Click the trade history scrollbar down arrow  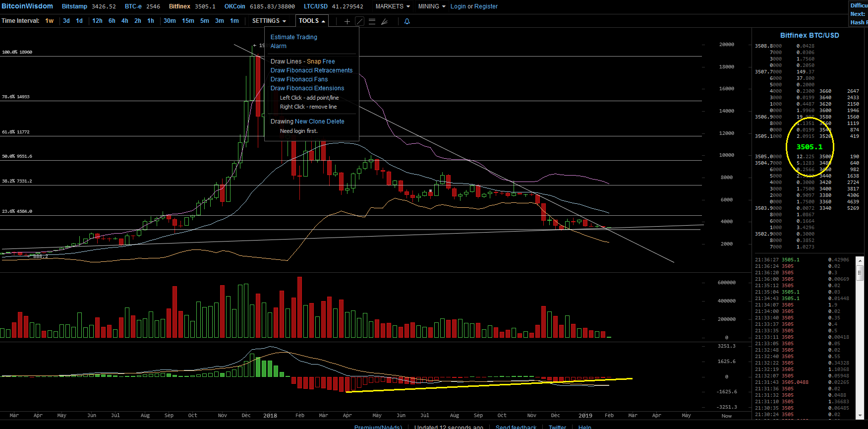tap(860, 416)
